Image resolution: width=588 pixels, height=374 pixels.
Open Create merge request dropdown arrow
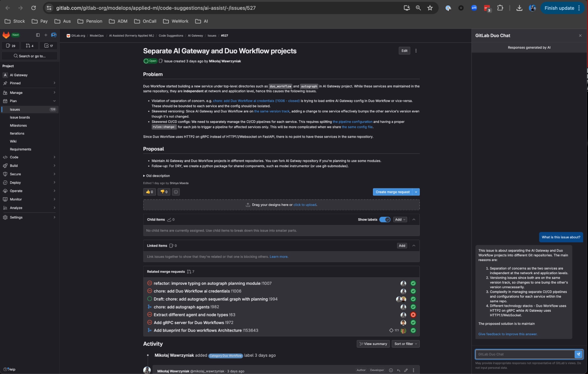[416, 192]
